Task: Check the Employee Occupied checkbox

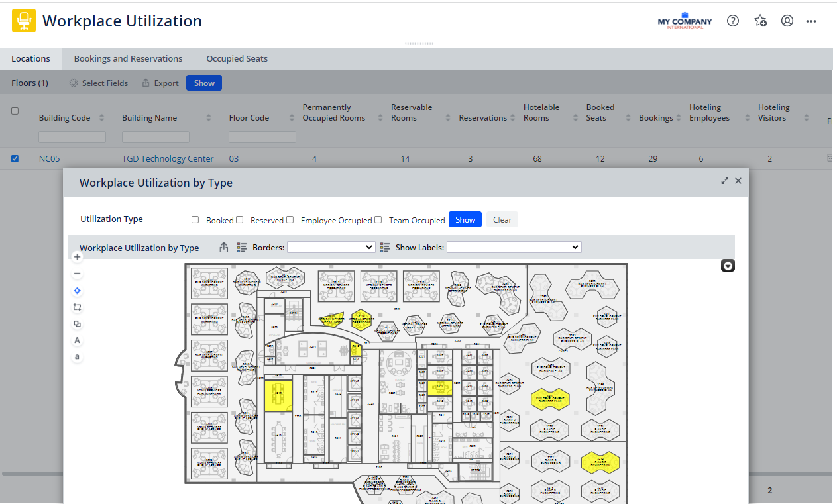Action: pyautogui.click(x=290, y=220)
